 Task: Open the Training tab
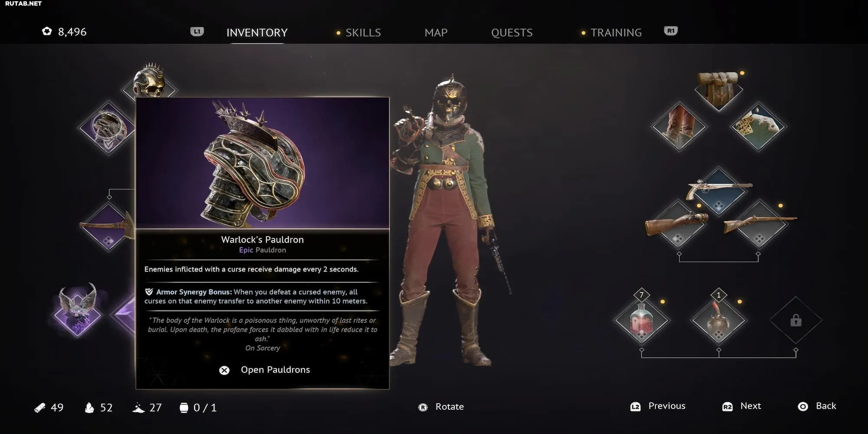tap(615, 33)
